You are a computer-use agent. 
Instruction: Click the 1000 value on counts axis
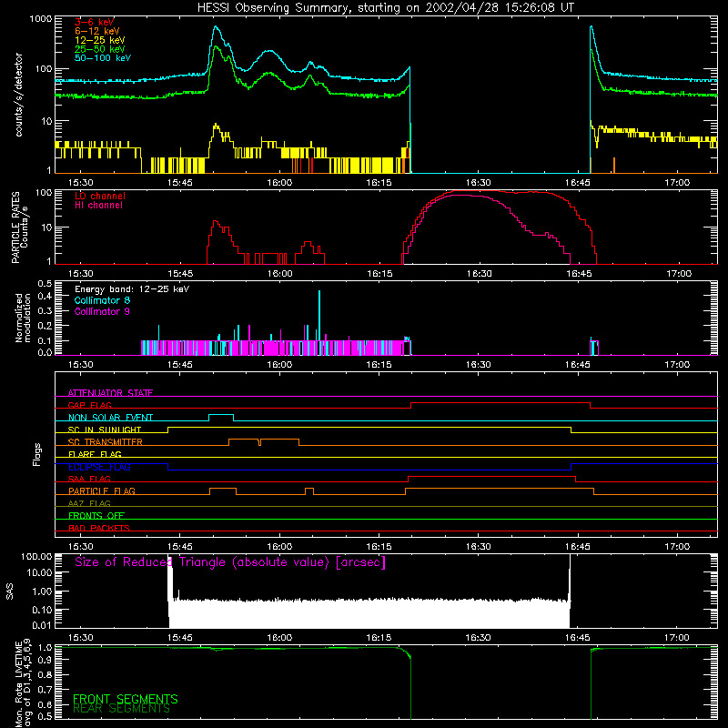40,19
